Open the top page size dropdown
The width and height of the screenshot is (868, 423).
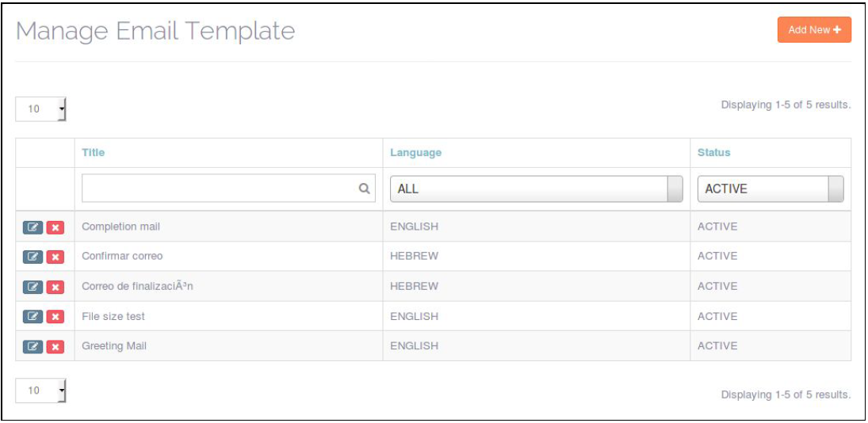click(x=41, y=109)
